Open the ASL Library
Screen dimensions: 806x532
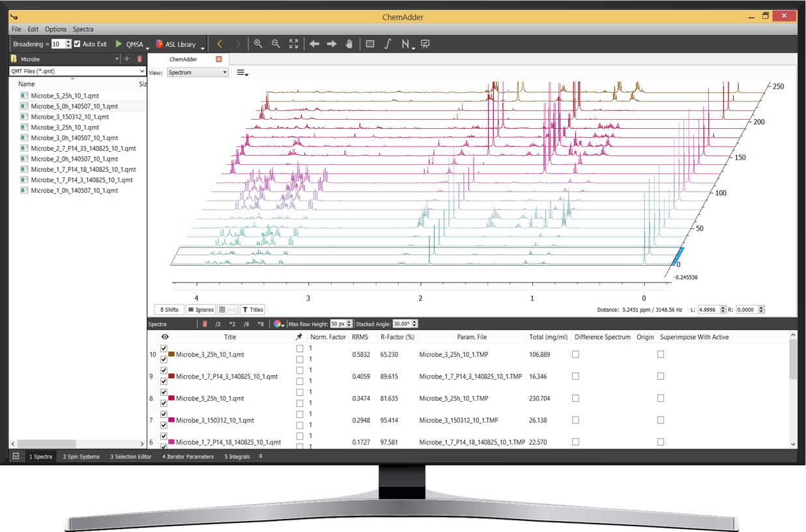[175, 44]
